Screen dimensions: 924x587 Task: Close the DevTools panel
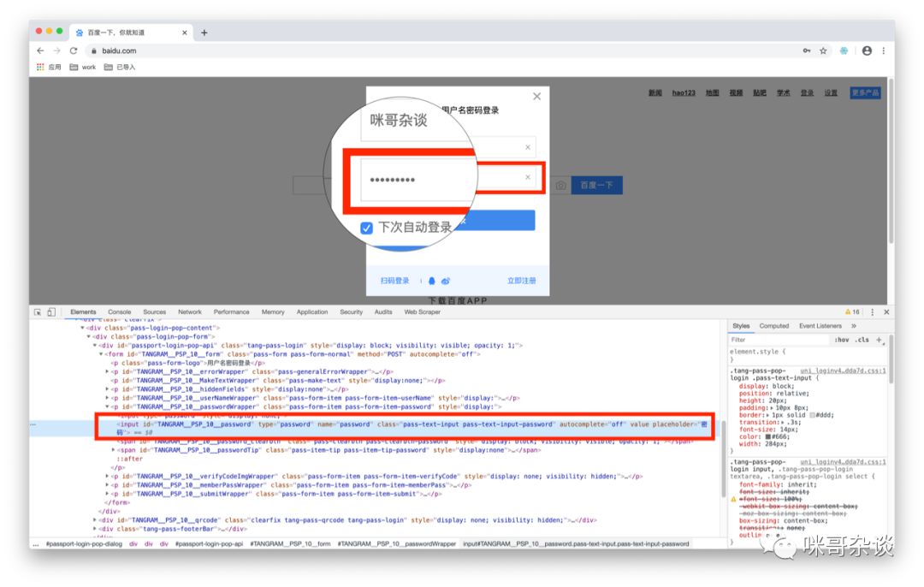886,312
